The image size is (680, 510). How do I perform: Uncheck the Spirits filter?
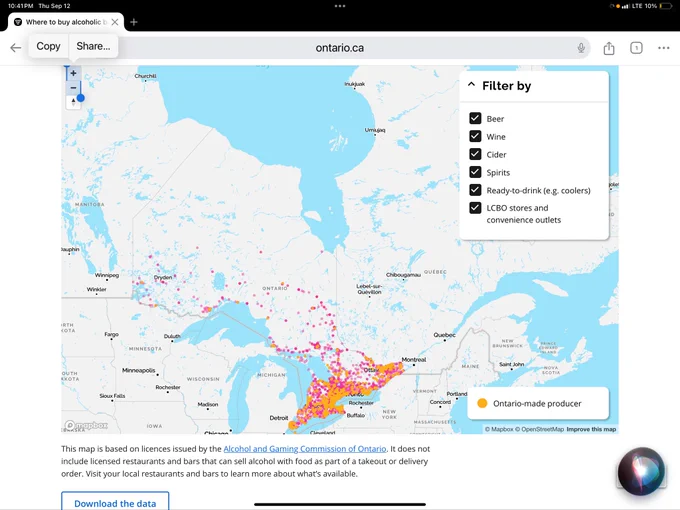(475, 172)
